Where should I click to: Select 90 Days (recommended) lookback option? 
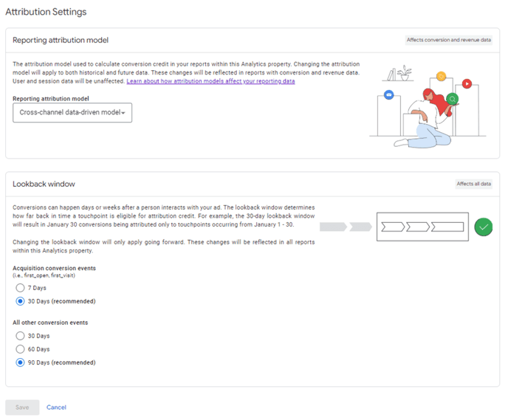(x=20, y=362)
